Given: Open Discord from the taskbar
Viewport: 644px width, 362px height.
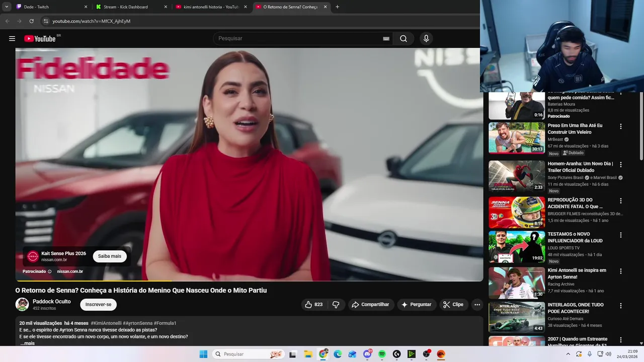Looking at the screenshot, I should pyautogui.click(x=367, y=354).
